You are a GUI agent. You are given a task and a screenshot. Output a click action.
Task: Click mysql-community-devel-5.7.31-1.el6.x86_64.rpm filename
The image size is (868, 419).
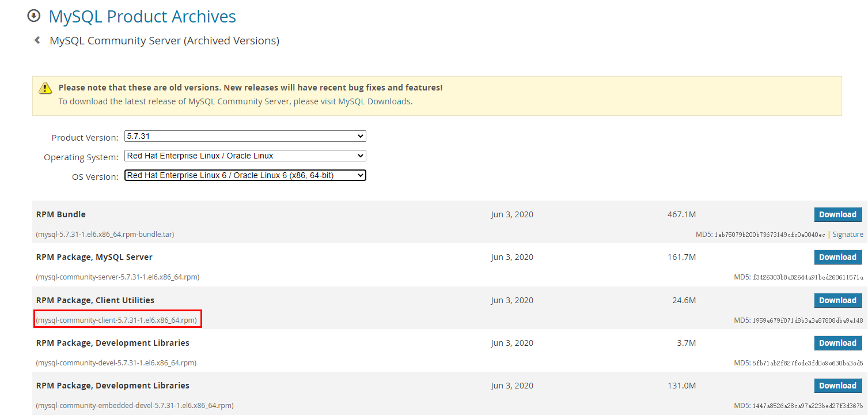(116, 363)
